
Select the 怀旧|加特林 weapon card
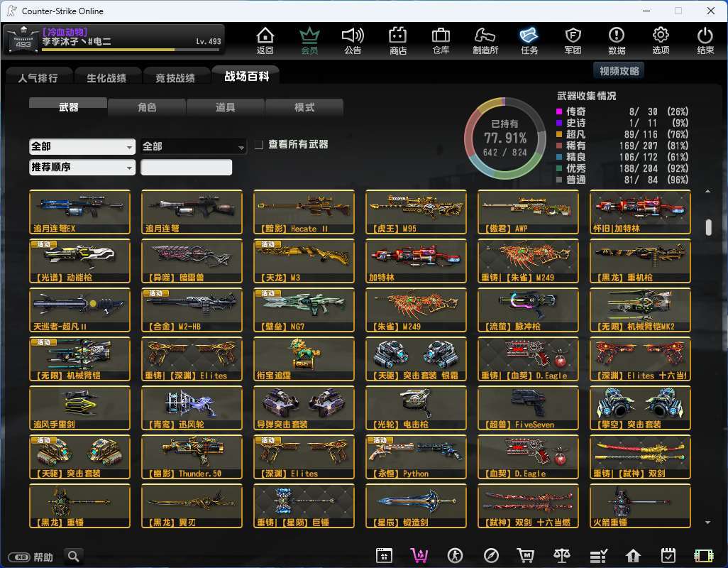[640, 212]
